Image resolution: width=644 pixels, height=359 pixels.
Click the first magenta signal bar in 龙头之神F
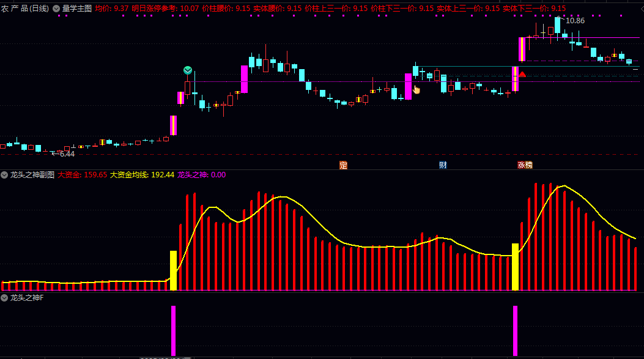coord(173,331)
